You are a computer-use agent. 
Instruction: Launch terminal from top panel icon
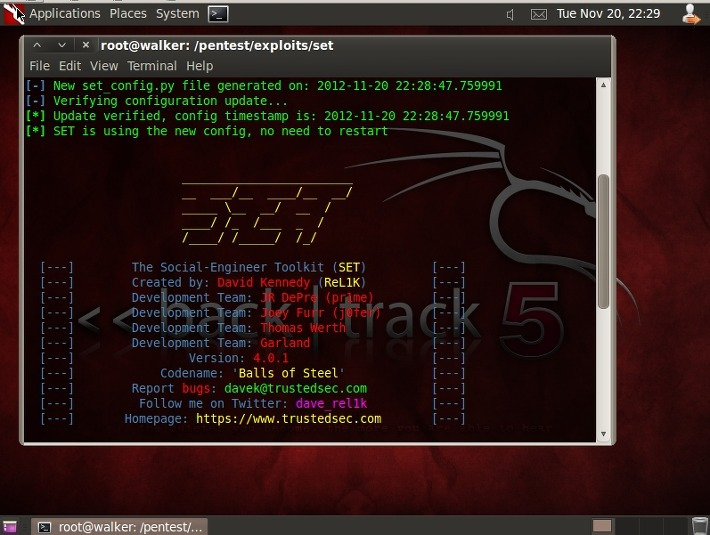(218, 14)
